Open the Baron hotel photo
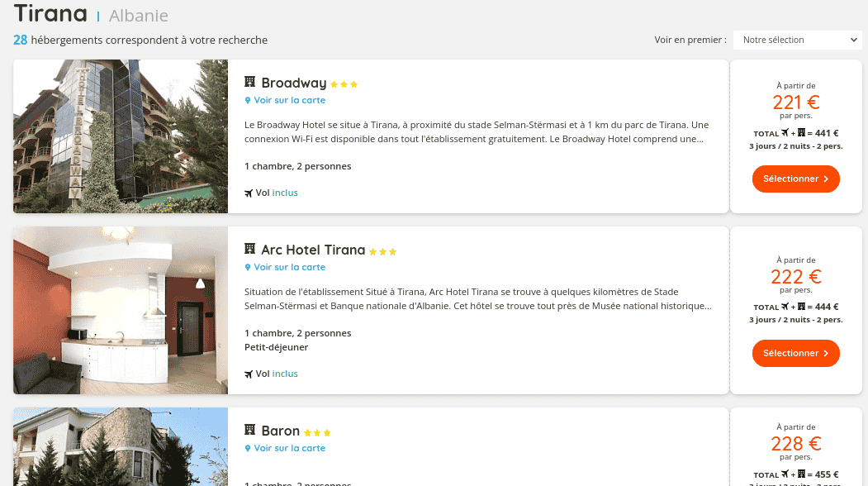 pyautogui.click(x=121, y=446)
